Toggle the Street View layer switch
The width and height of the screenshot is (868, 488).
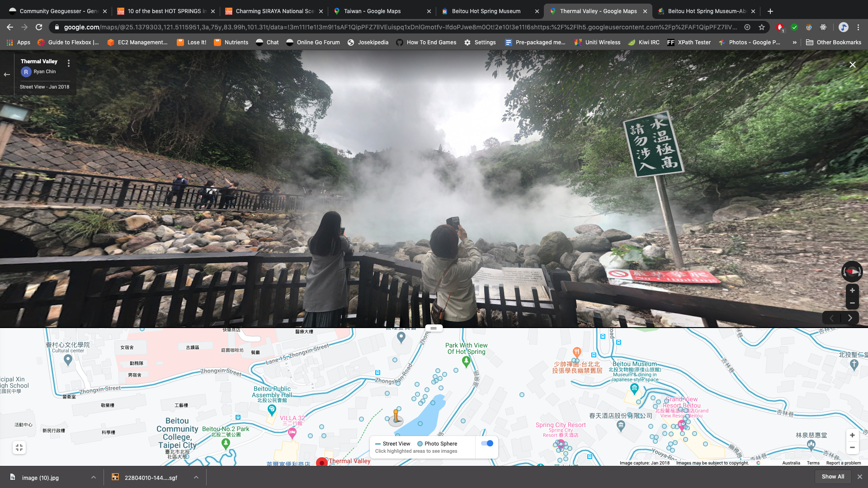pos(487,443)
